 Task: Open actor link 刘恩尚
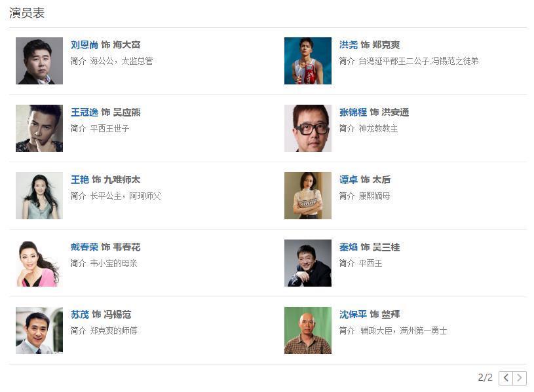pos(85,45)
